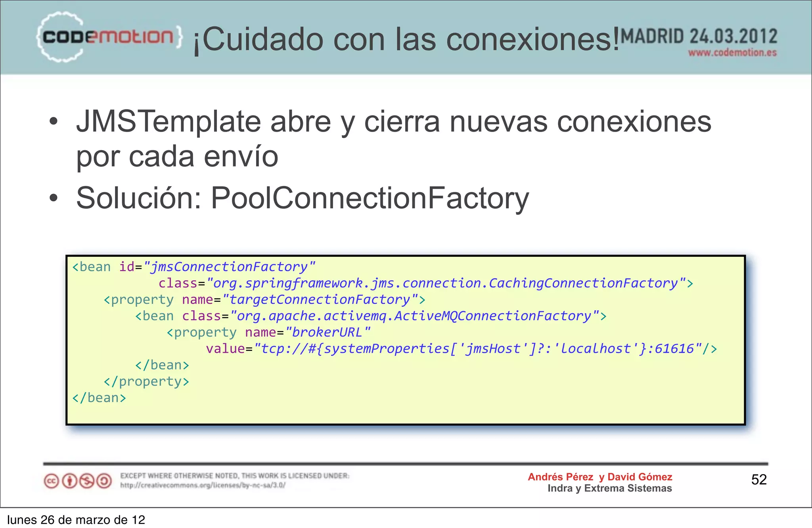The image size is (812, 528).
Task: Click the Codemotion logo
Action: (110, 37)
